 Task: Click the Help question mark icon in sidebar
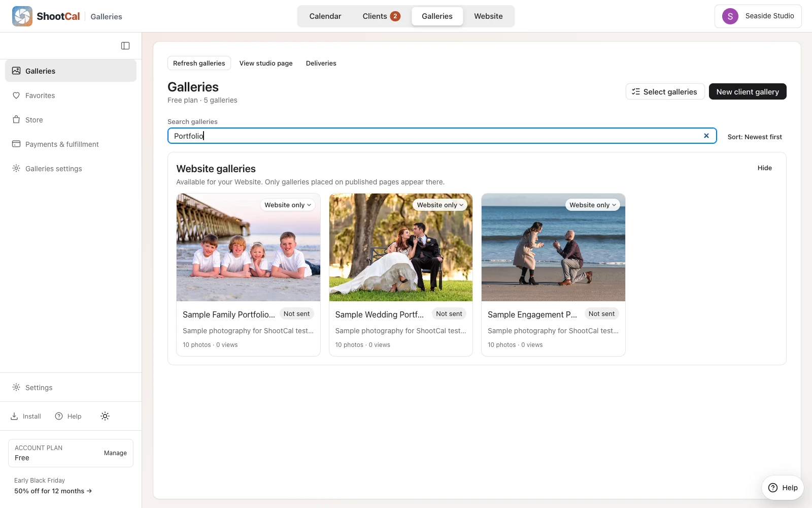(59, 416)
